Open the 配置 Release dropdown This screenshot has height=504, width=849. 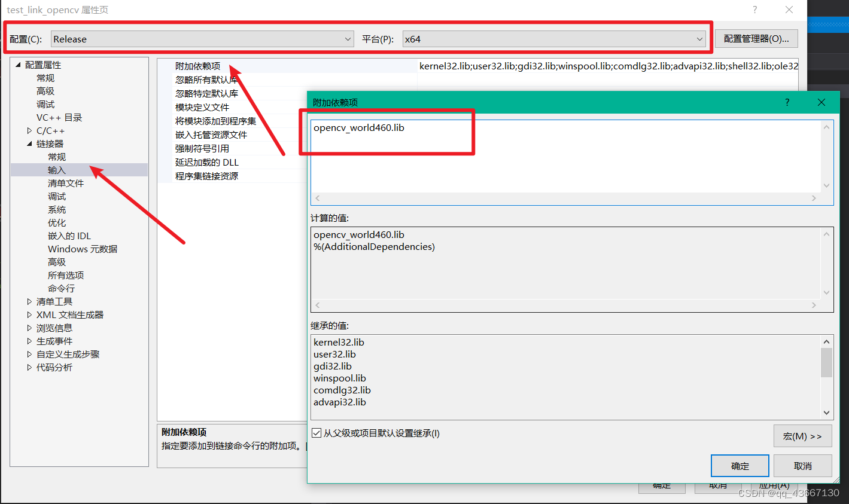[x=202, y=39]
